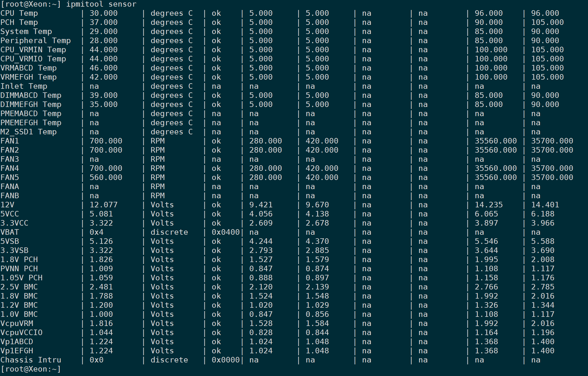Click the 'M2_SSD1 Temp' row label

point(28,132)
